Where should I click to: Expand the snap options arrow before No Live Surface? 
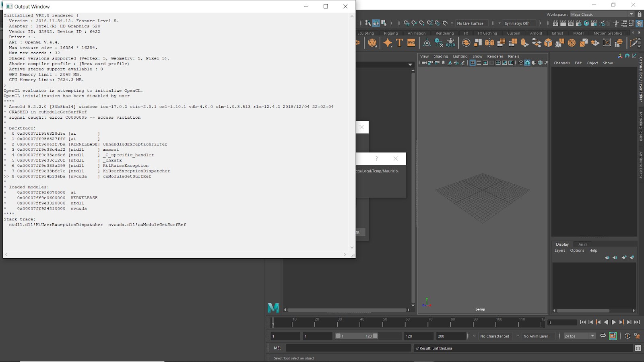point(452,23)
